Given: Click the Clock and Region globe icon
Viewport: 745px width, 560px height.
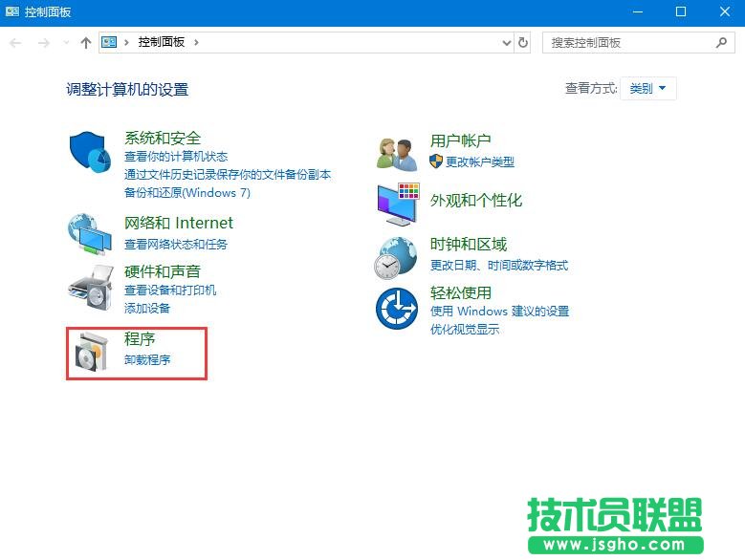Looking at the screenshot, I should click(x=397, y=256).
